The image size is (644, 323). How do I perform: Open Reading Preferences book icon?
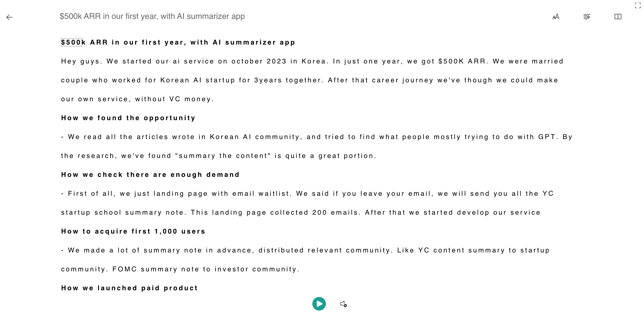[618, 17]
